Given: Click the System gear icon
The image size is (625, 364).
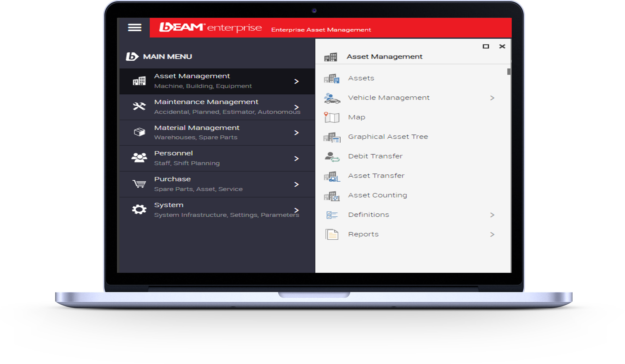Looking at the screenshot, I should point(139,209).
